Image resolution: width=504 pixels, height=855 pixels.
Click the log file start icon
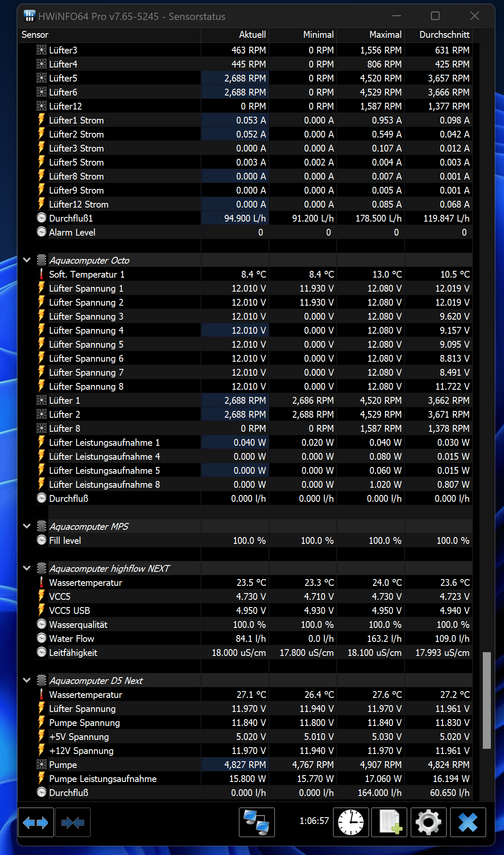point(389,823)
